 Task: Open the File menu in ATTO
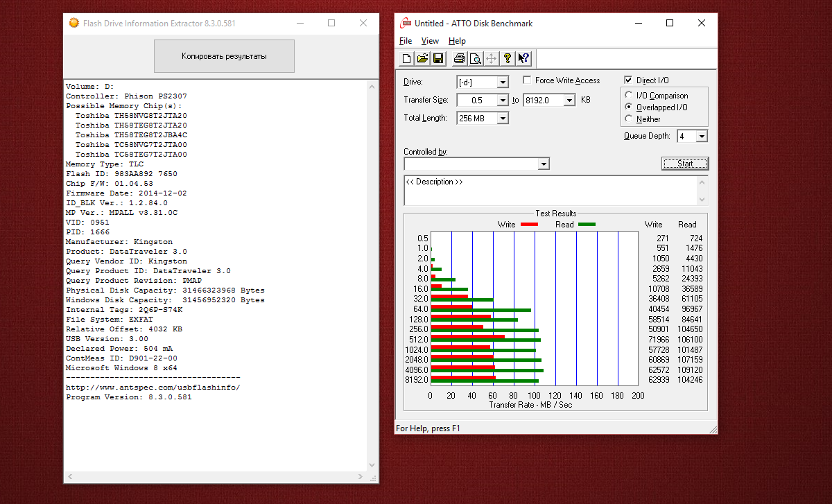coord(406,41)
